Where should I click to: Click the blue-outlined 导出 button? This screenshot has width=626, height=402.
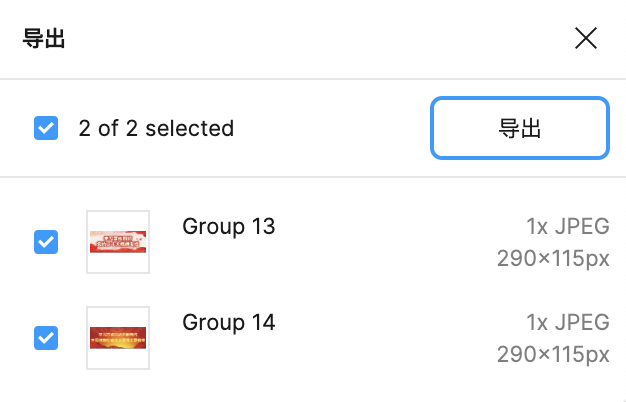point(519,128)
